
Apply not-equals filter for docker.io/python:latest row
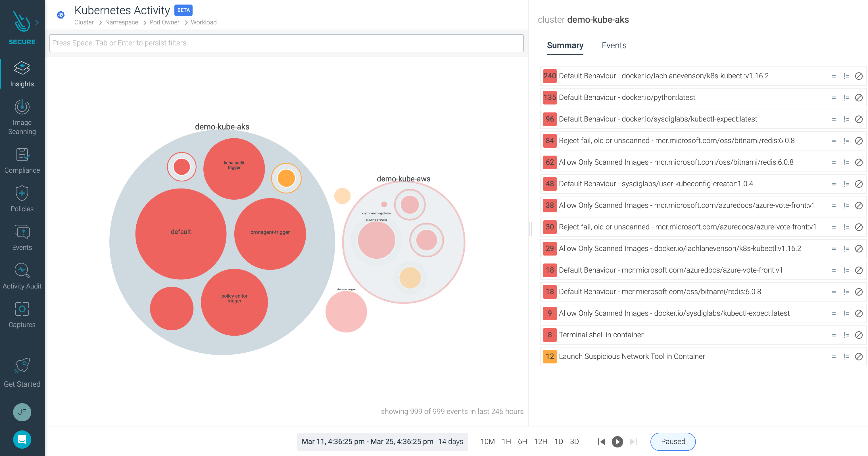pyautogui.click(x=846, y=98)
